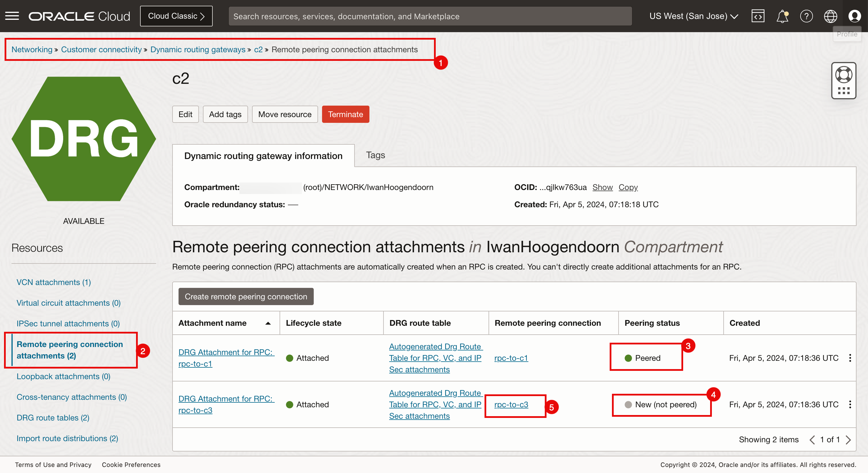Open the Cloud Shell developer tools icon
This screenshot has width=868, height=473.
point(757,16)
